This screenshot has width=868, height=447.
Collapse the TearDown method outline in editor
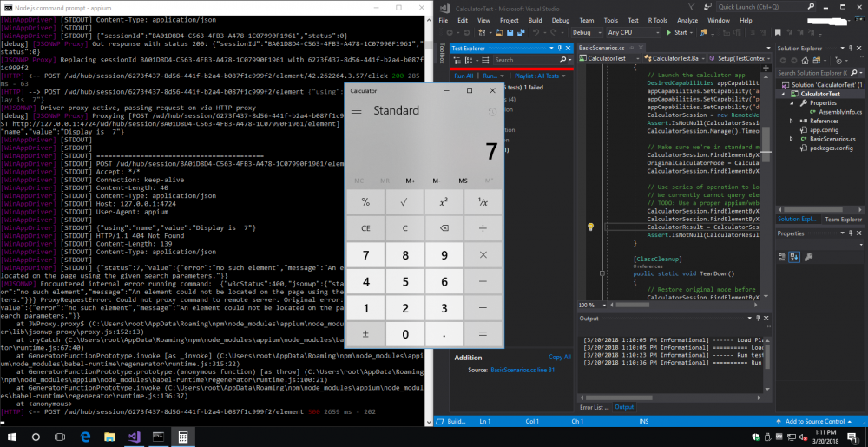click(x=602, y=273)
